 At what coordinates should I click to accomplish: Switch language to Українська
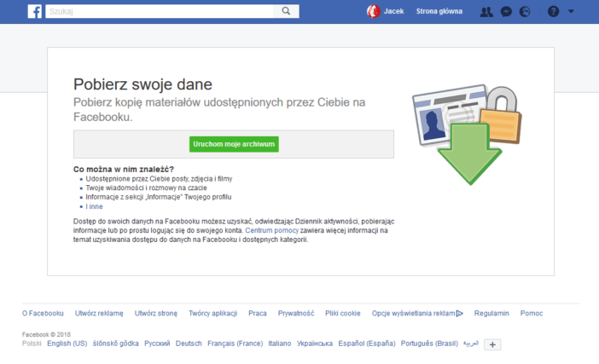(x=314, y=344)
